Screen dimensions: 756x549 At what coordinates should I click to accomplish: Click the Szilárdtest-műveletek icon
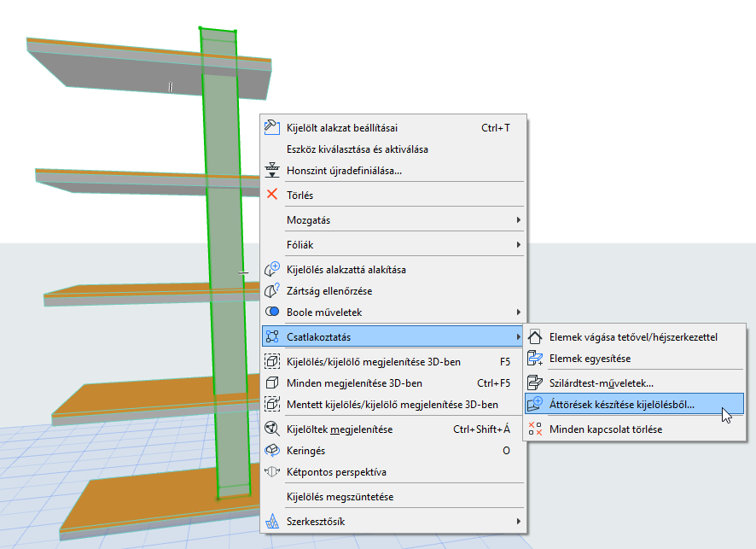[x=535, y=383]
